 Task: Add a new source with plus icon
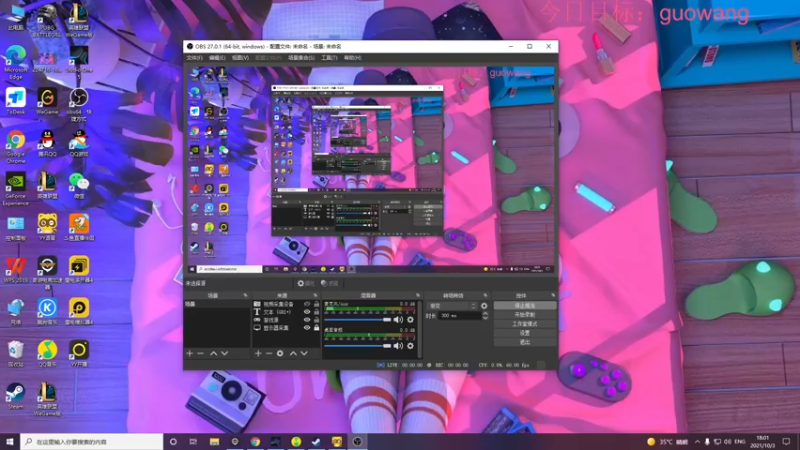pyautogui.click(x=258, y=353)
